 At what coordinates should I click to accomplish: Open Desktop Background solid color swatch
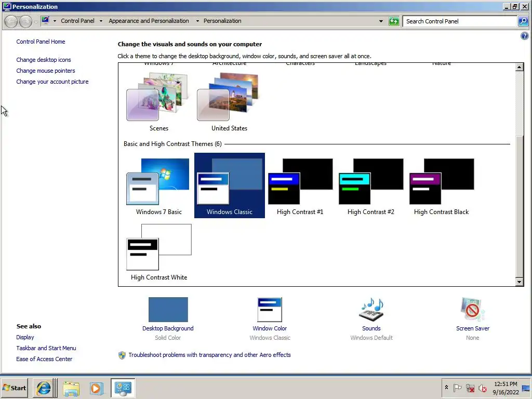point(168,310)
